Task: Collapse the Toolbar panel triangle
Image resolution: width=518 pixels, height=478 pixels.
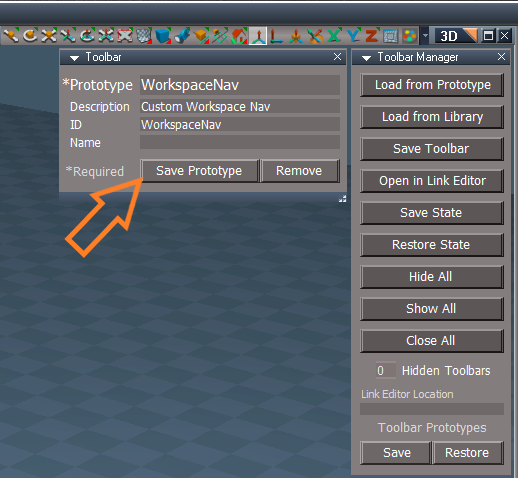Action: coord(74,58)
